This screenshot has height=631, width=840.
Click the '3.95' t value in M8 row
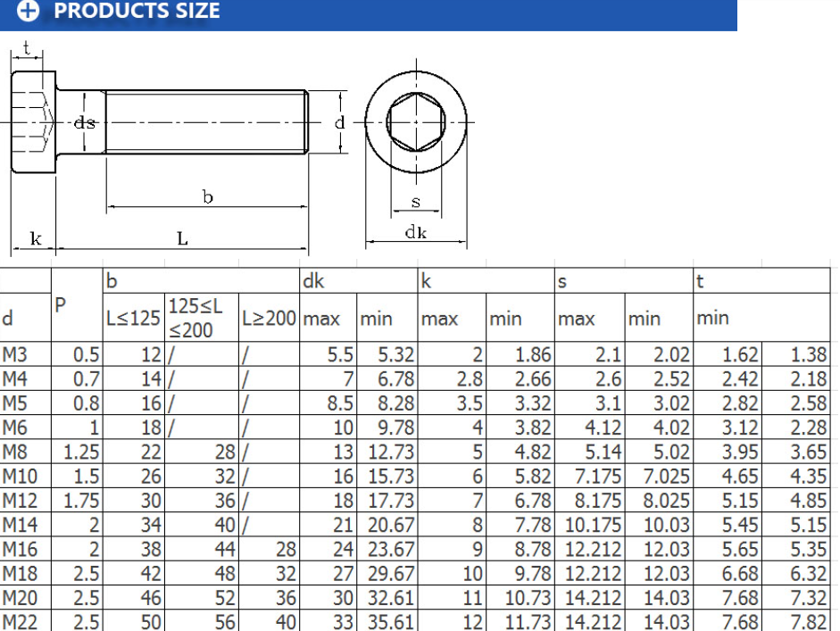click(740, 452)
